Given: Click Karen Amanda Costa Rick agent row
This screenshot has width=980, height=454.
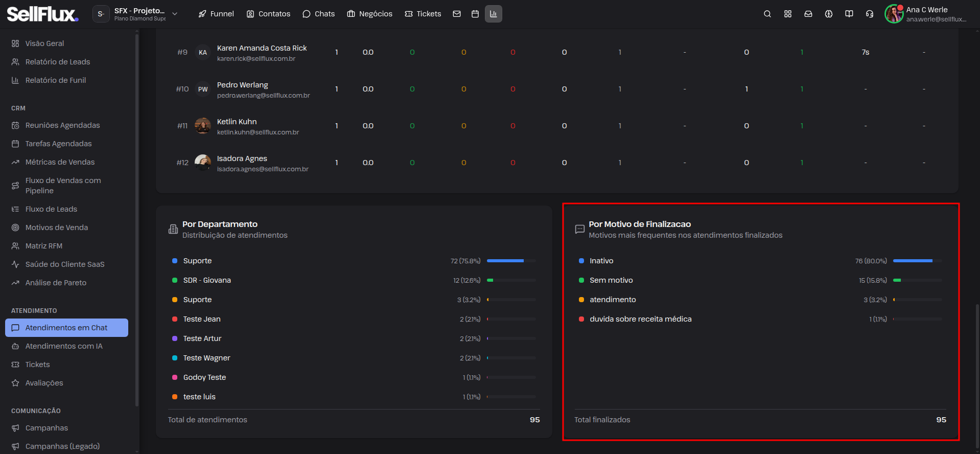Looking at the screenshot, I should point(557,52).
